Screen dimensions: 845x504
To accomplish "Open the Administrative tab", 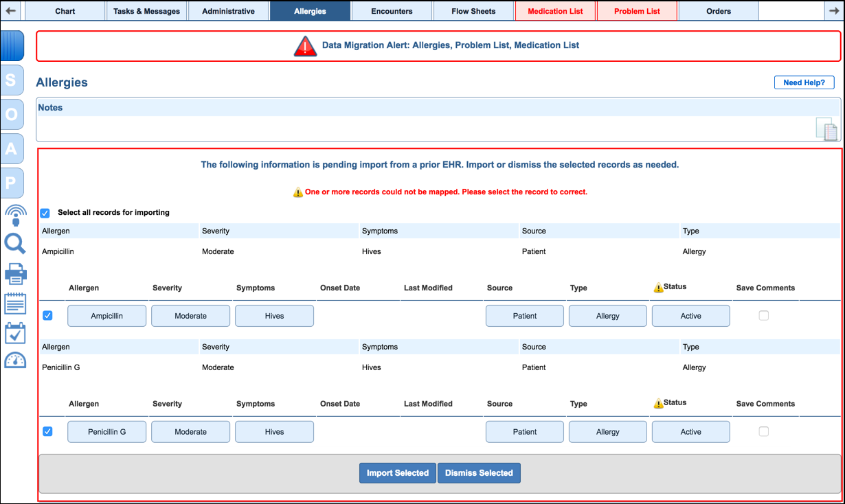I will pyautogui.click(x=229, y=11).
